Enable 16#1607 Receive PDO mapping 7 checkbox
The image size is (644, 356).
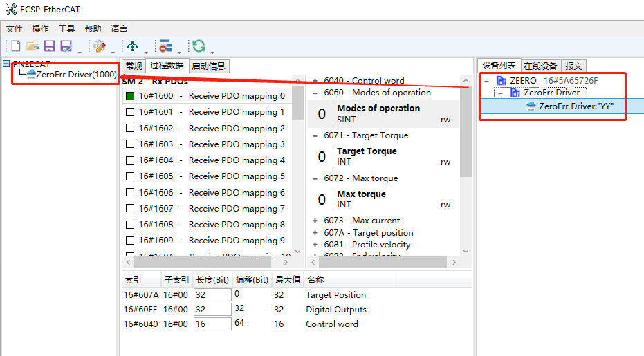tap(130, 208)
